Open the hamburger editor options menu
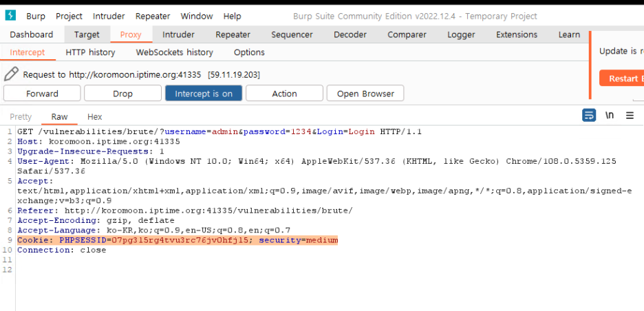This screenshot has width=644, height=311. 630,116
